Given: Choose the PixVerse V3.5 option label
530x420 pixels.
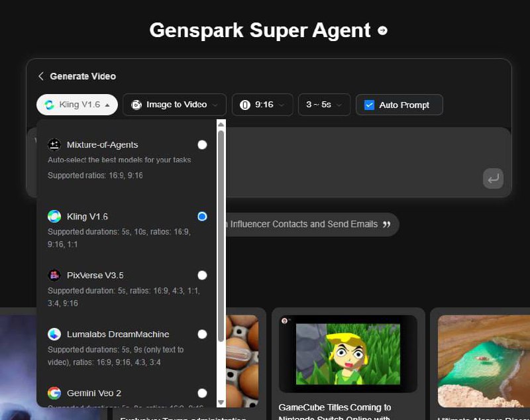Looking at the screenshot, I should coord(95,276).
